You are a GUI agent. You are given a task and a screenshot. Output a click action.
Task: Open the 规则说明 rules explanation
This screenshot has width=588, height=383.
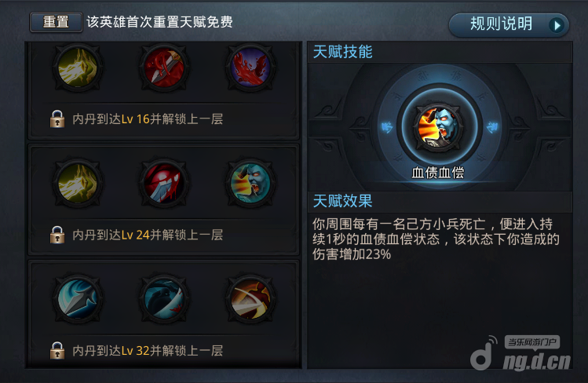[x=509, y=25]
